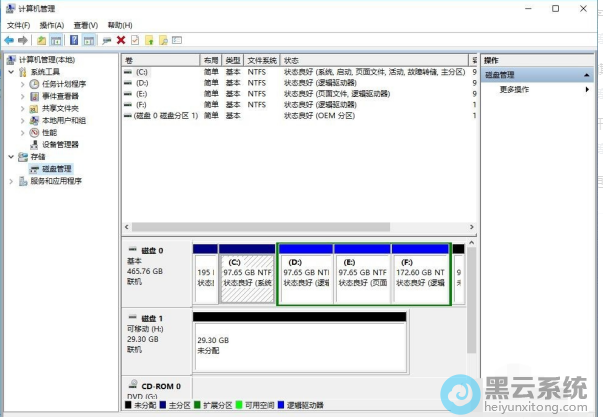
Task: Expand the 任务计划程序 node arrow
Action: coord(22,84)
